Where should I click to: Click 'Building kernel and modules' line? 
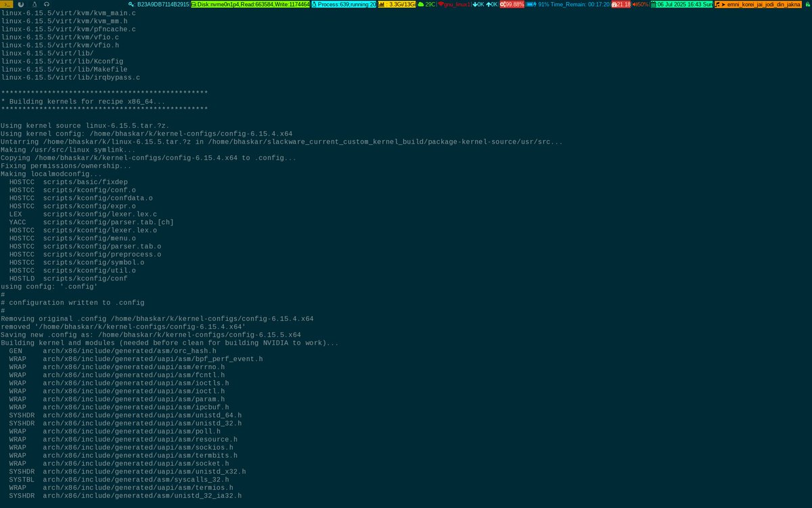tap(170, 343)
